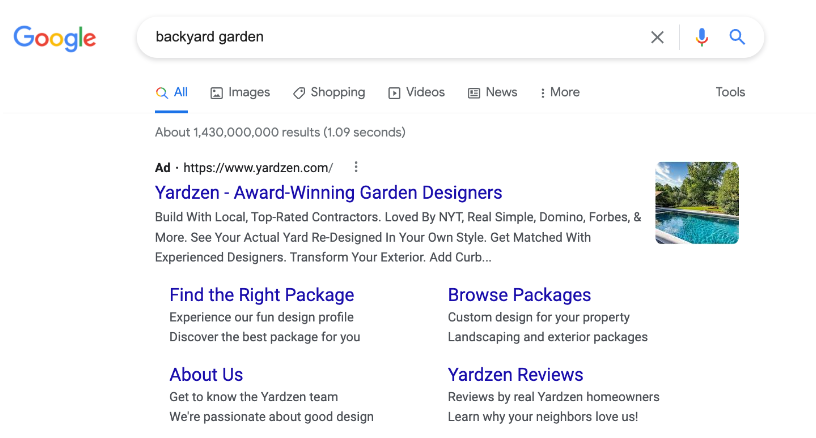Click inside the backyard garden search field

click(x=396, y=37)
